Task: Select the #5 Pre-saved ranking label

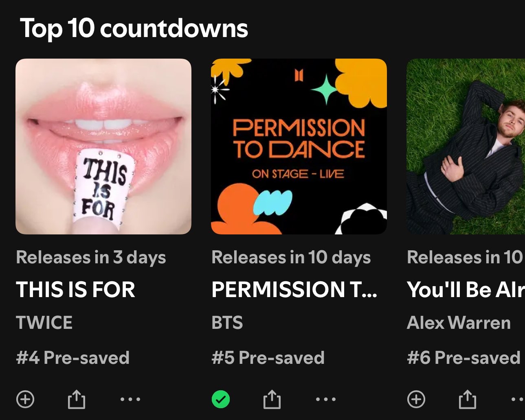Action: tap(268, 358)
